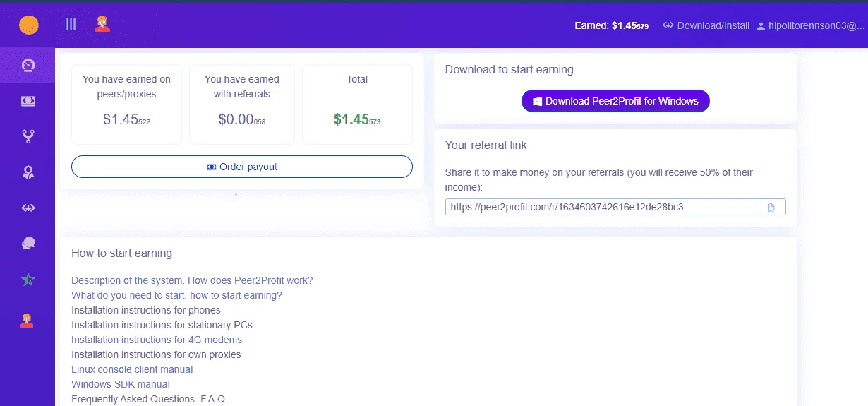Open Installation instructions for own proxies
The image size is (868, 406).
click(x=156, y=354)
